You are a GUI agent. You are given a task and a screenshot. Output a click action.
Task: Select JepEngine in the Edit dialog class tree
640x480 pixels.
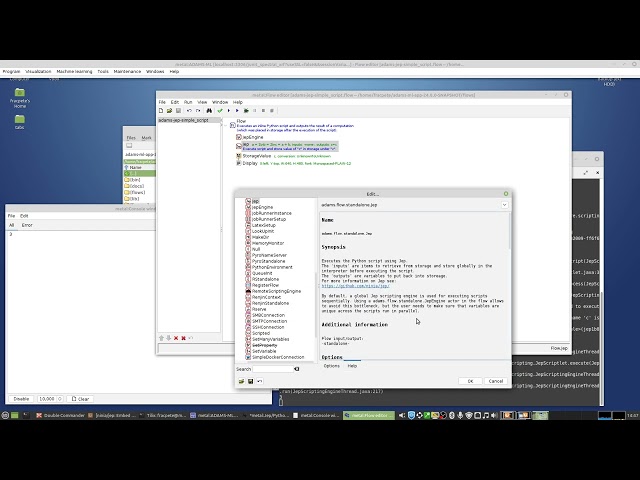(x=262, y=207)
